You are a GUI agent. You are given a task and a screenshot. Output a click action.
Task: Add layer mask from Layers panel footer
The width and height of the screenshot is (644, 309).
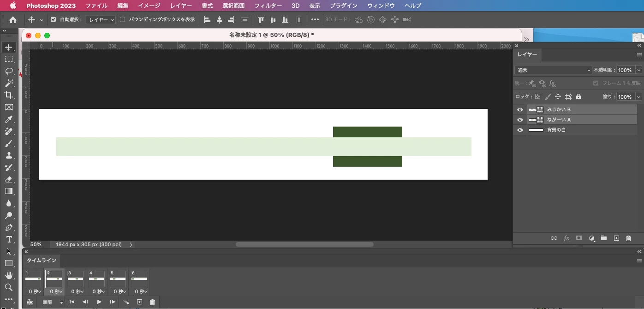point(578,238)
